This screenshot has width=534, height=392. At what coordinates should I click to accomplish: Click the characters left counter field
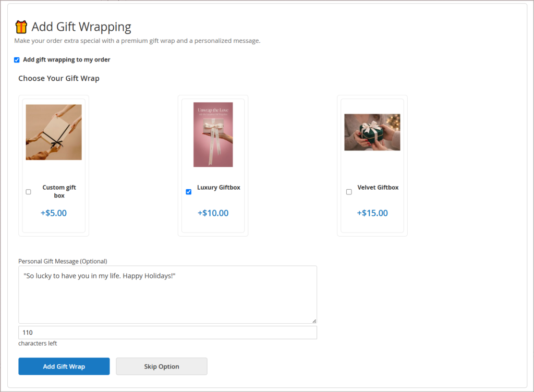tap(167, 333)
